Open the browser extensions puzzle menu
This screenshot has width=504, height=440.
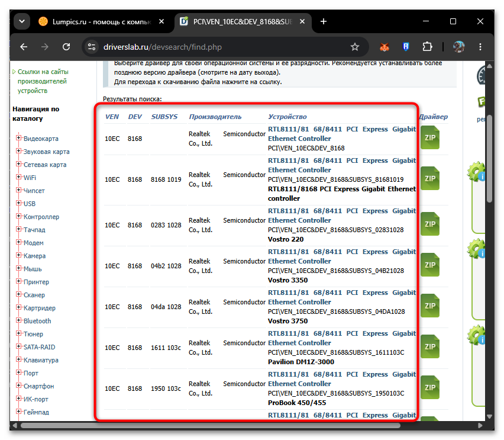coord(427,47)
